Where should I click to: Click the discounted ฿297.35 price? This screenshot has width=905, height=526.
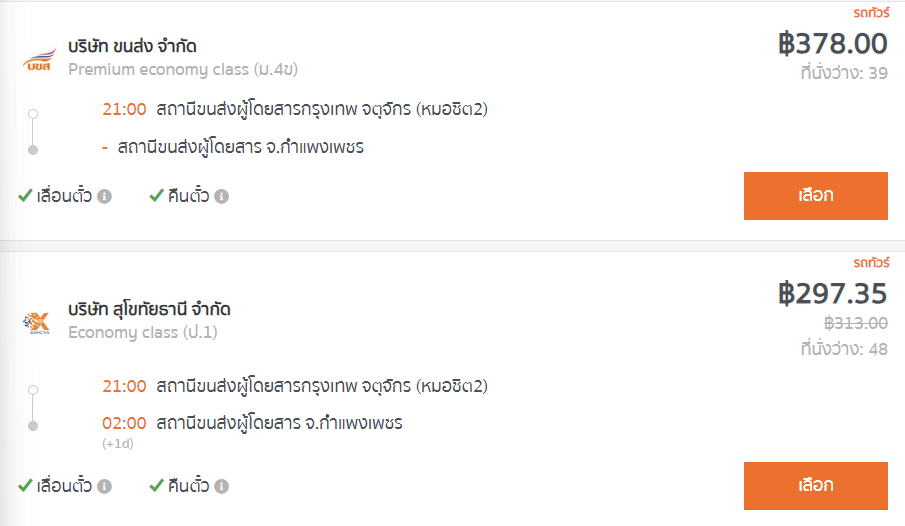coord(832,293)
